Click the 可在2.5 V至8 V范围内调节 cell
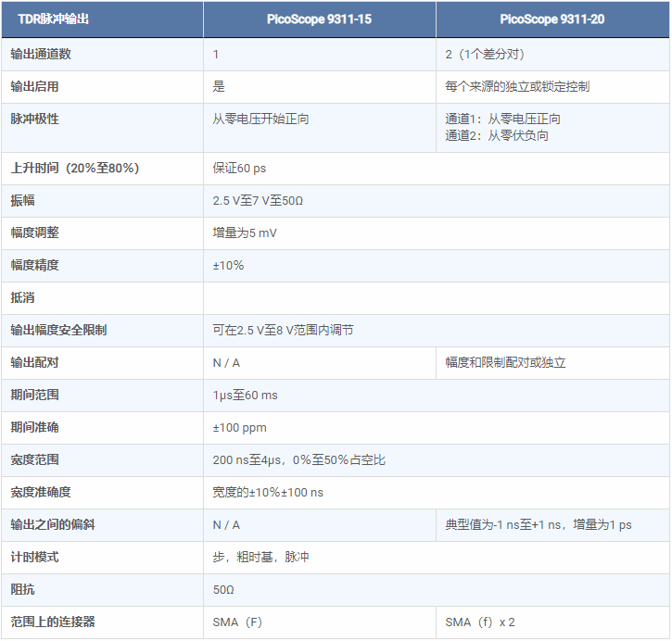Screen dimensions: 672x641 point(283,330)
